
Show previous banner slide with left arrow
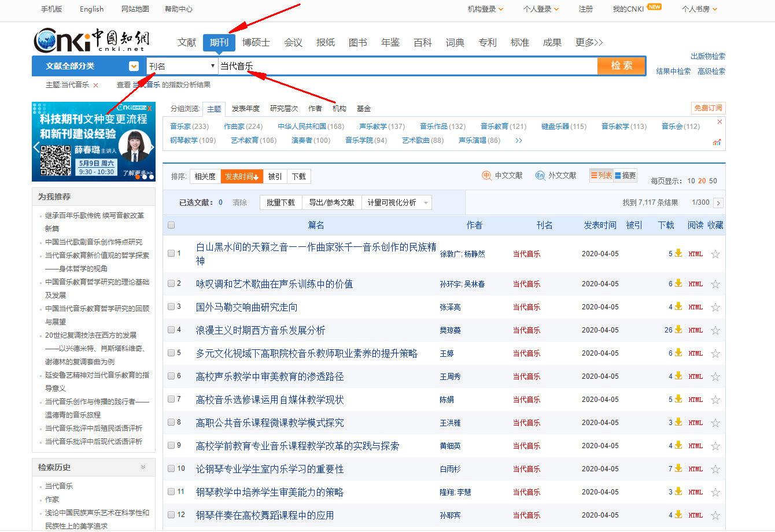tap(36, 147)
